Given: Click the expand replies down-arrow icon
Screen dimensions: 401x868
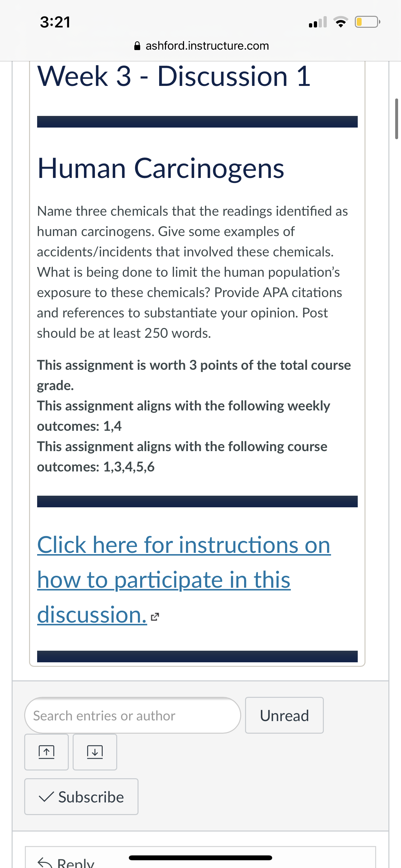Looking at the screenshot, I should click(95, 752).
